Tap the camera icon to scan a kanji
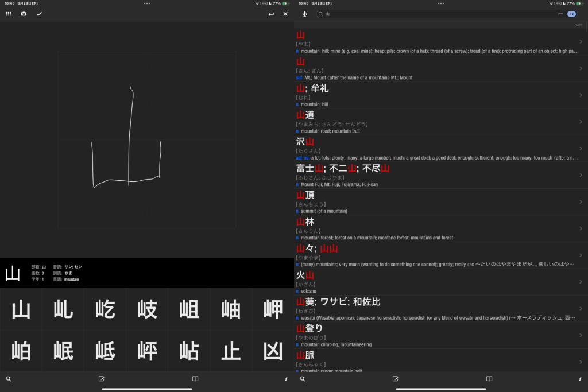This screenshot has height=392, width=588. tap(24, 14)
